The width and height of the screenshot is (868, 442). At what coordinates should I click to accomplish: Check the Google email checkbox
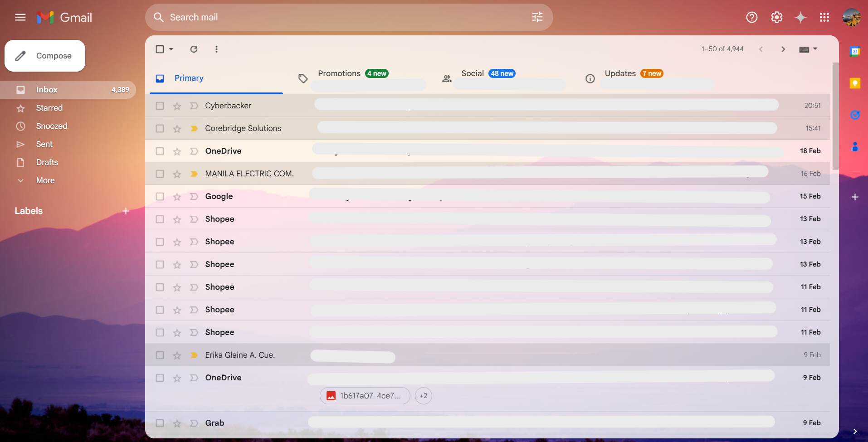160,196
